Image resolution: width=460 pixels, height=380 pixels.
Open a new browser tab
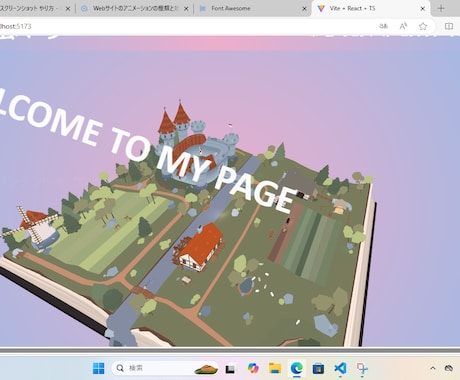click(441, 9)
